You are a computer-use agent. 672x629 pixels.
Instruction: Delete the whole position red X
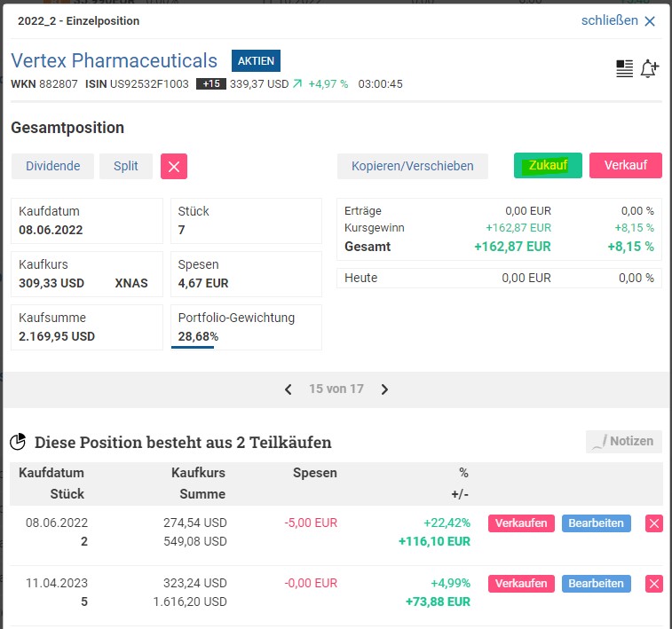click(174, 166)
